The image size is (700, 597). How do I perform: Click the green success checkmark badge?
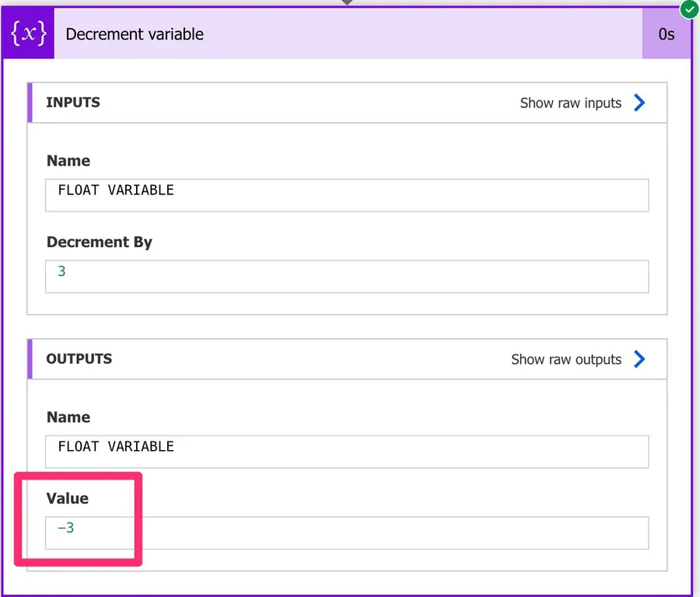(x=688, y=9)
